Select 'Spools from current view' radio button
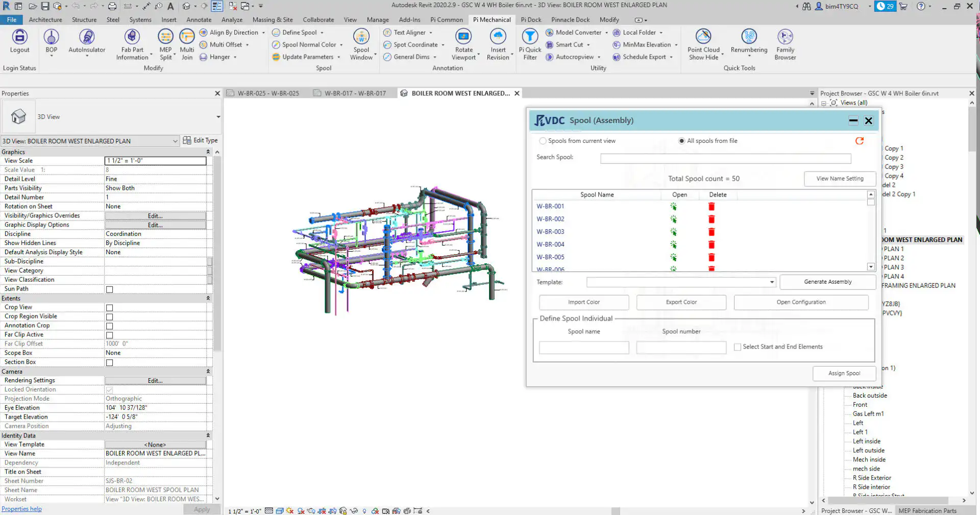 (x=543, y=141)
